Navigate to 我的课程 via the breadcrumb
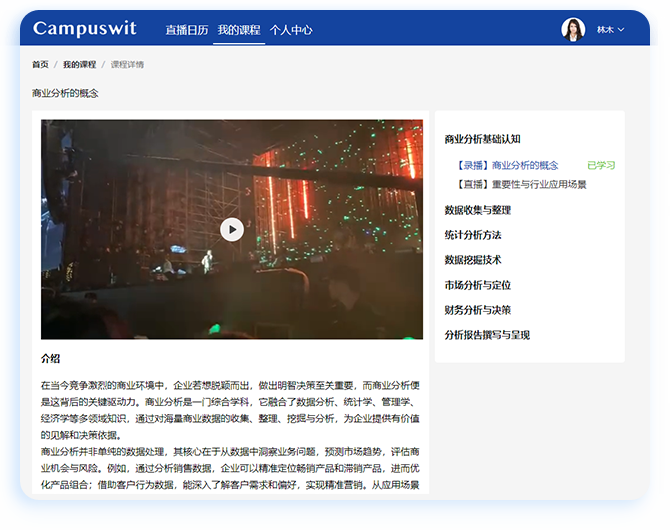The height and width of the screenshot is (530, 670). tap(79, 64)
